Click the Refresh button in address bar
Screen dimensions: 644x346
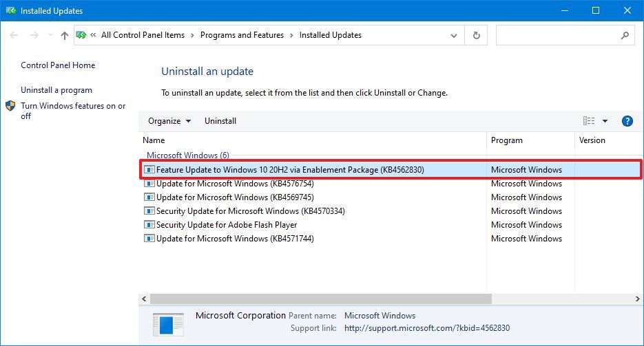(476, 35)
